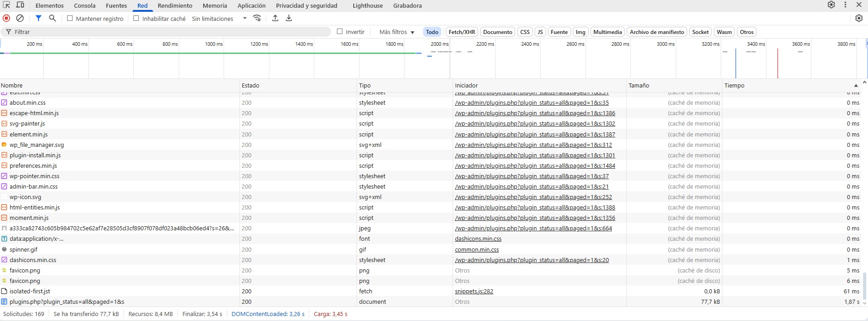Click into the Filtrar text field

pos(168,32)
